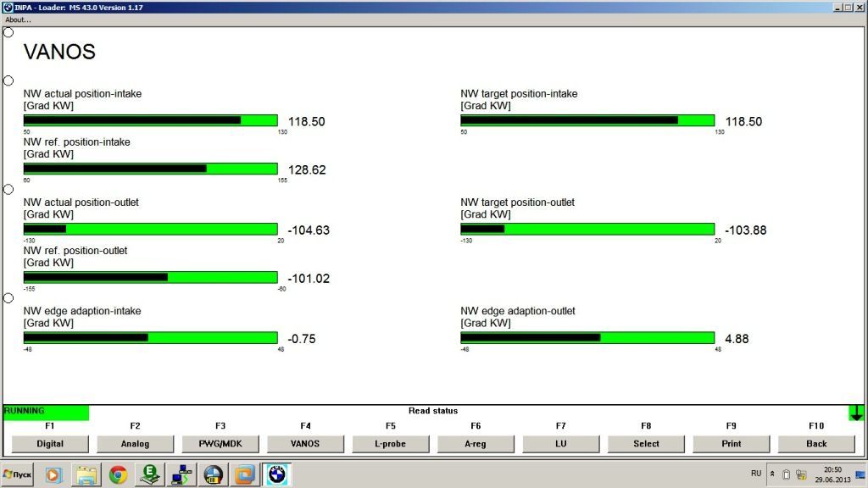Select the circle marker beside intake position

tap(8, 80)
